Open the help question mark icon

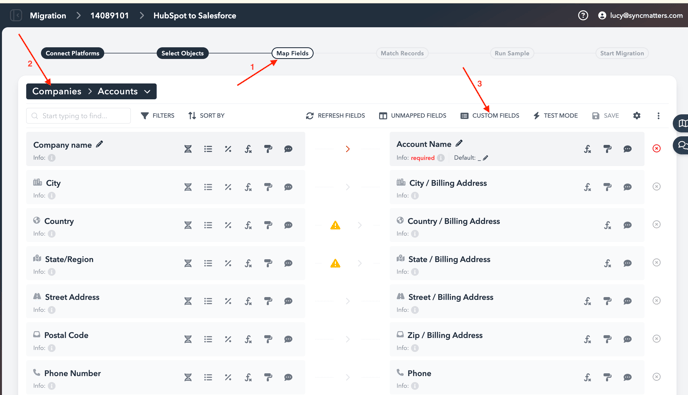583,15
